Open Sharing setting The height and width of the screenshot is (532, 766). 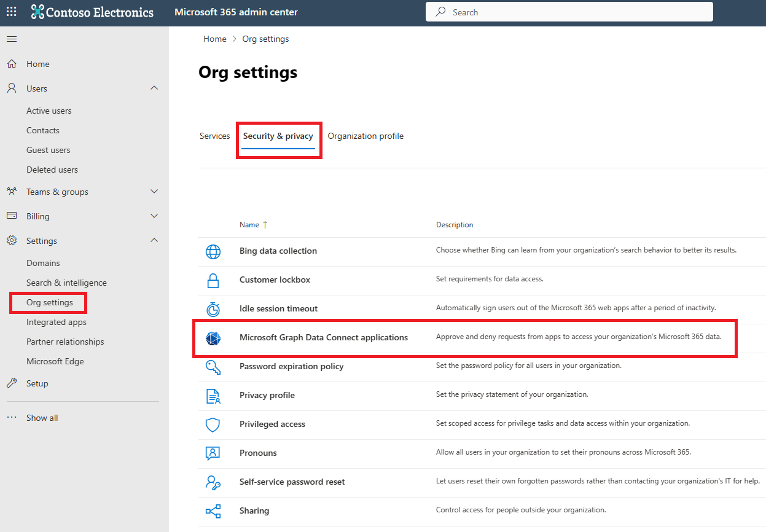[x=254, y=510]
